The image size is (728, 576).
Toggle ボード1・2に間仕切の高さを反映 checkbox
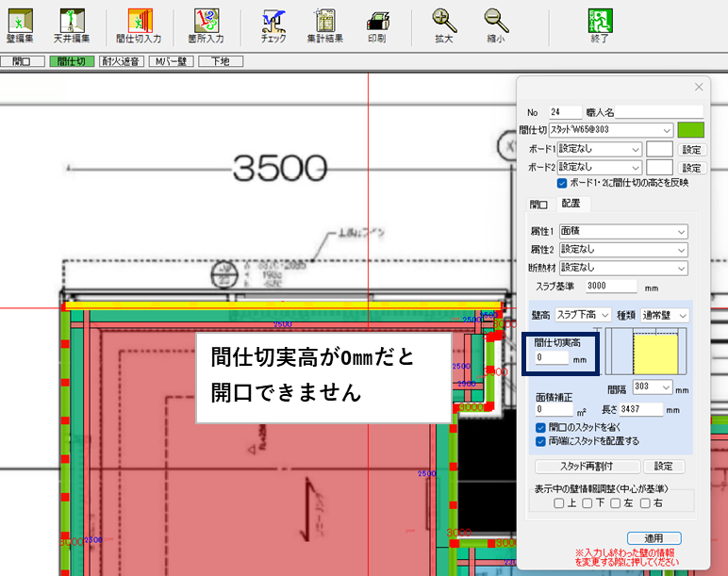(562, 183)
